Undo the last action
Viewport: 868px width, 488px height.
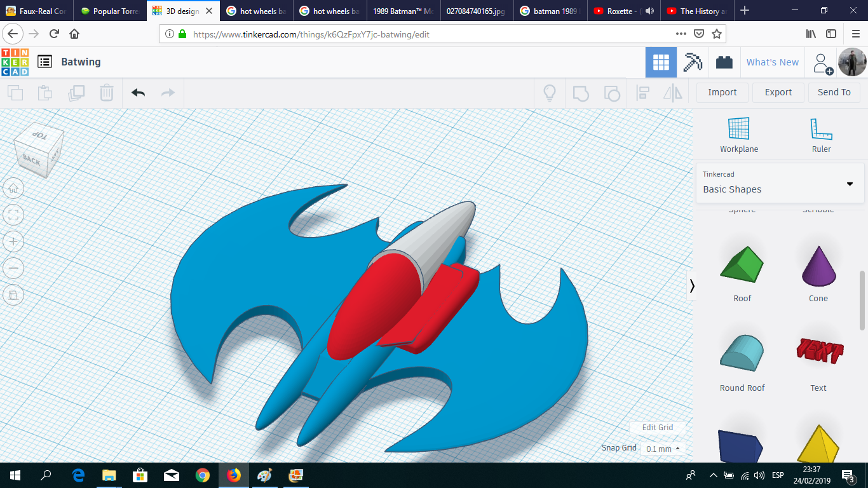click(138, 93)
